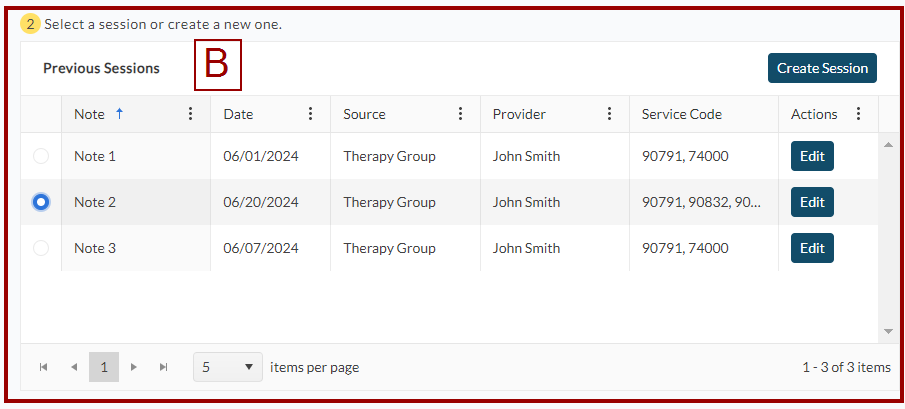Click the Create Session button

[822, 68]
